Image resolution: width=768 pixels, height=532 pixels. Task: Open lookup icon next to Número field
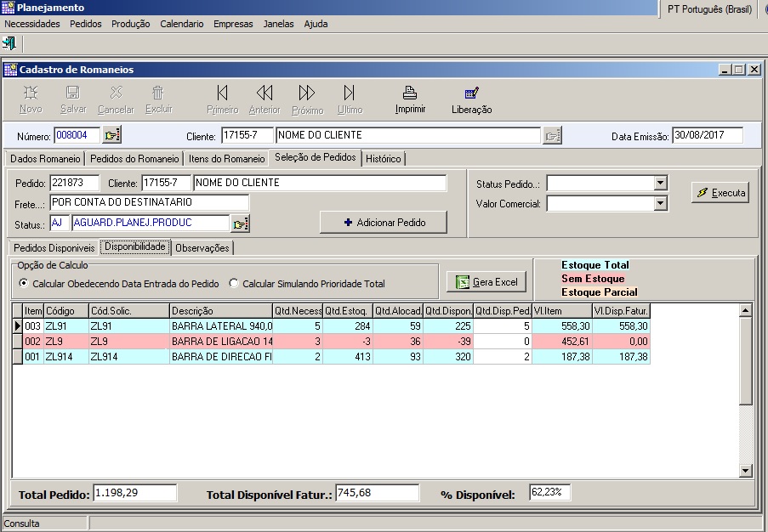(x=113, y=135)
